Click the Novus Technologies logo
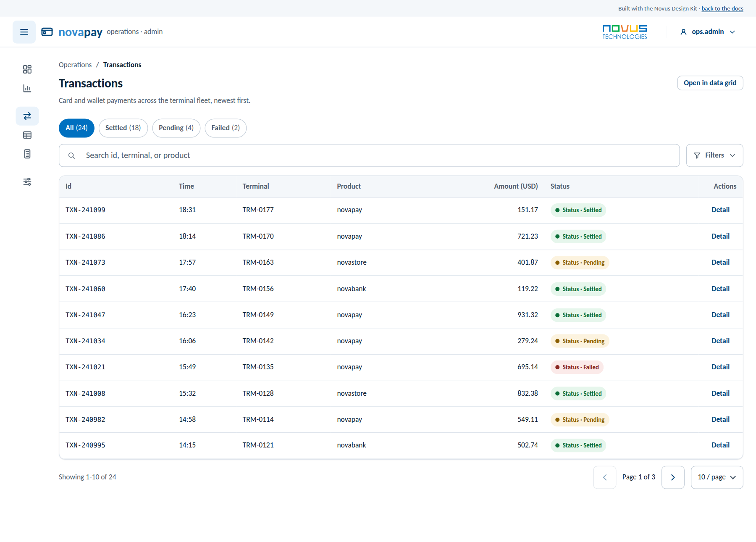The height and width of the screenshot is (542, 756). (x=625, y=32)
